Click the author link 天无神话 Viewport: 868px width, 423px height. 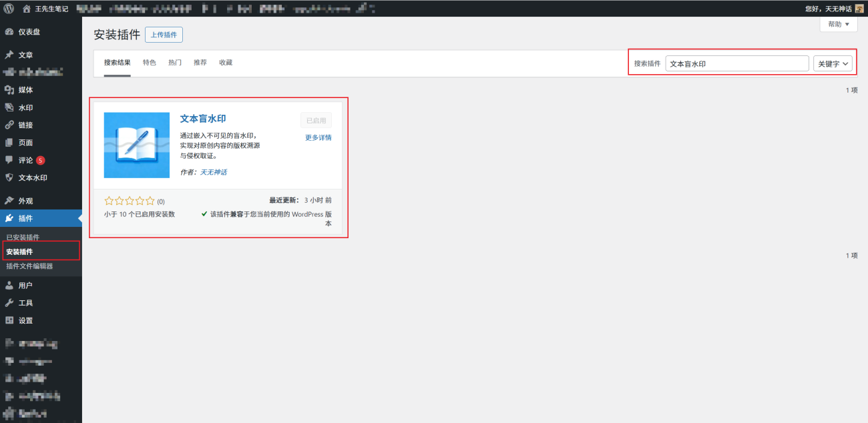pyautogui.click(x=214, y=172)
